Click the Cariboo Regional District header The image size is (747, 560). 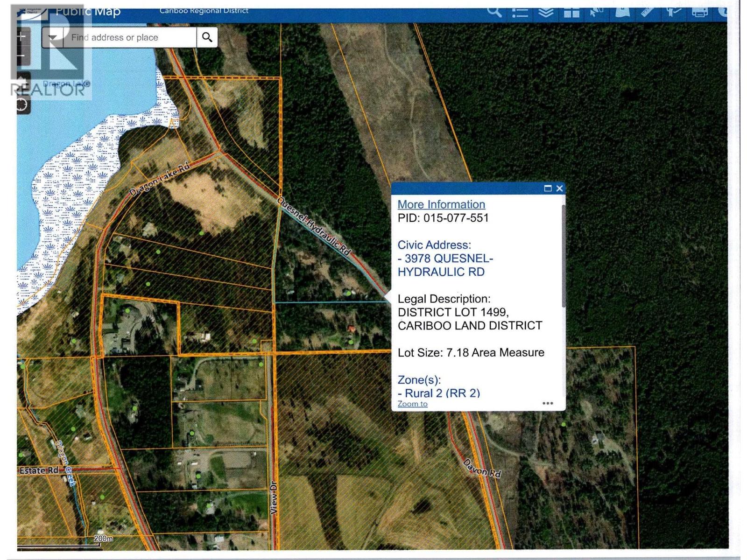[x=204, y=9]
